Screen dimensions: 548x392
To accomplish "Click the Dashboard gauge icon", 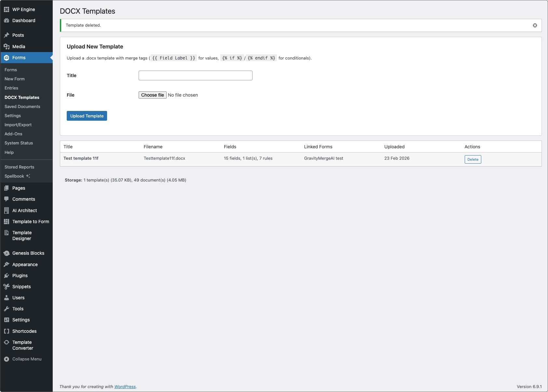I will pos(7,20).
